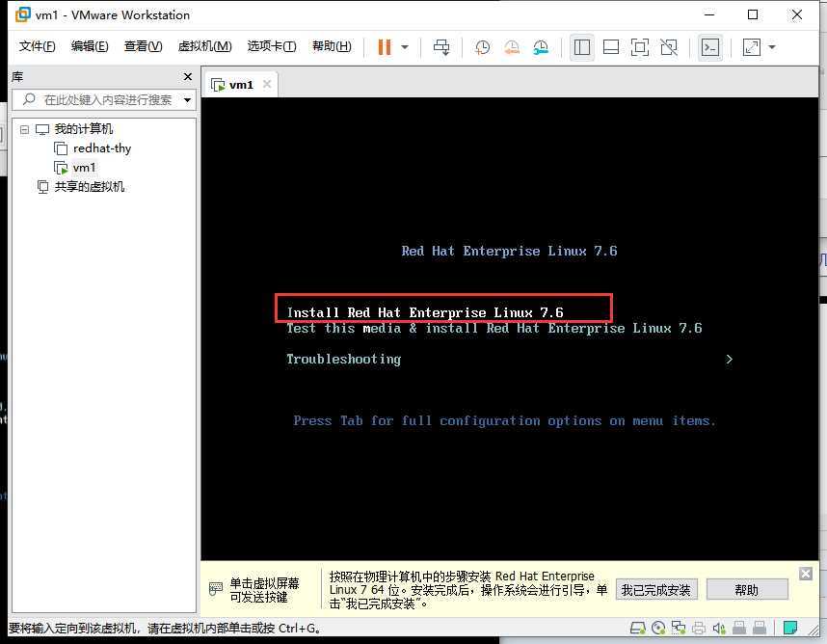
Task: Toggle the thumbnail bar view button
Action: 611,47
